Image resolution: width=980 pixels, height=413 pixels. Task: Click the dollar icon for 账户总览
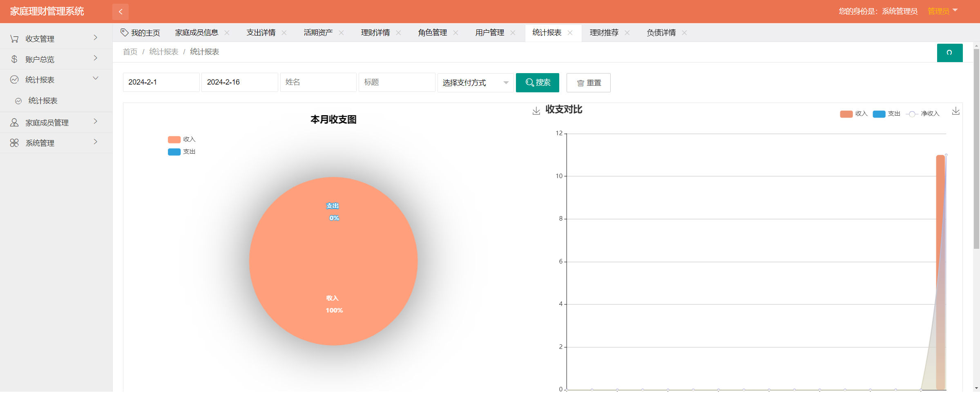pos(14,59)
